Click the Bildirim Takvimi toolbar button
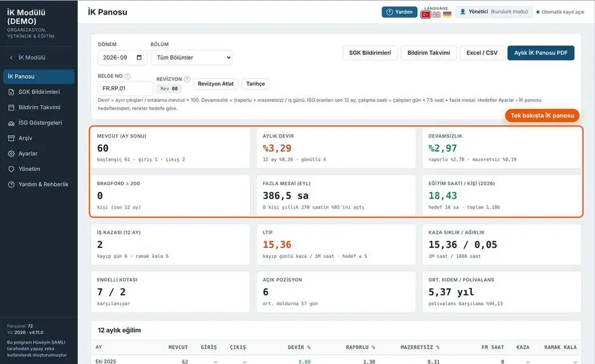This screenshot has width=595, height=364. coord(428,53)
